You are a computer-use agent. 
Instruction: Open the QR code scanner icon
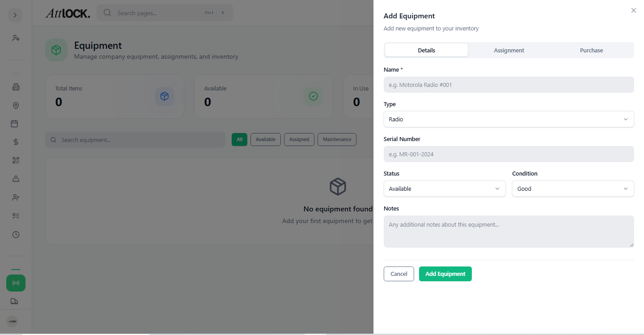[x=16, y=160]
